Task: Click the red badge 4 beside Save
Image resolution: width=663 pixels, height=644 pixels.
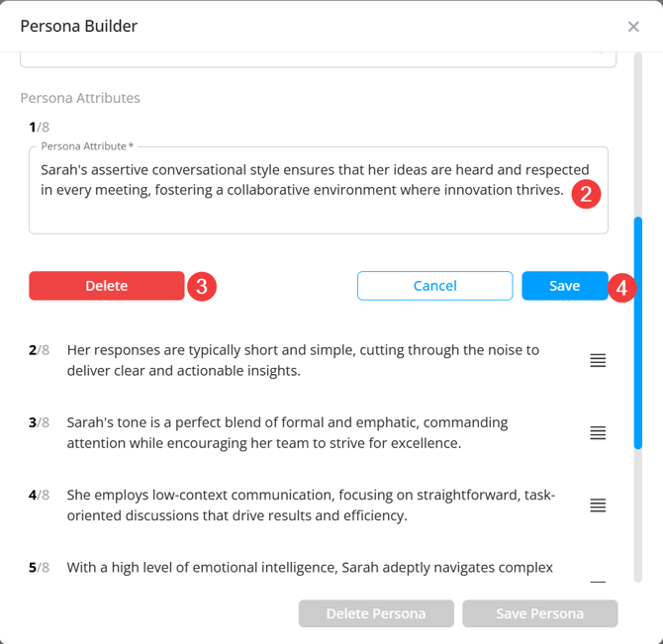Action: click(621, 287)
